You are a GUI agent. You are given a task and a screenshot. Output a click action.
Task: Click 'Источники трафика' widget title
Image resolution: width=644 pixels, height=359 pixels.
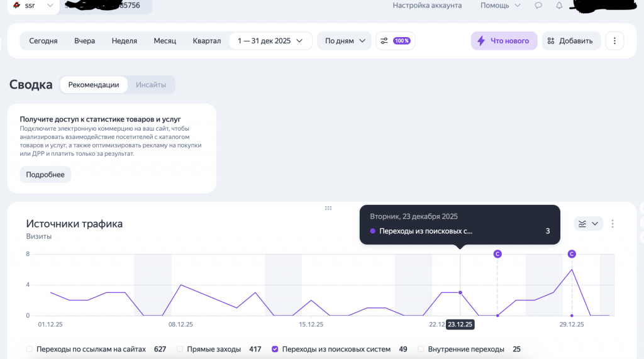tap(74, 223)
